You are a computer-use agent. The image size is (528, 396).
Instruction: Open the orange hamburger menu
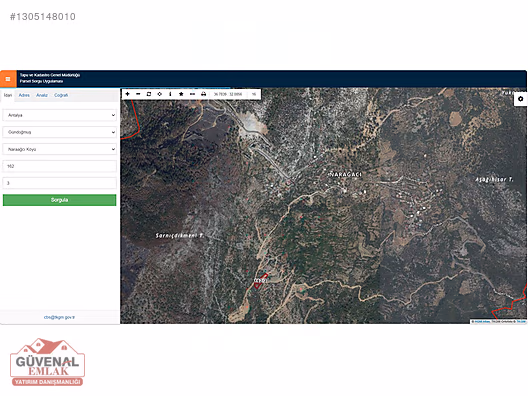click(8, 79)
